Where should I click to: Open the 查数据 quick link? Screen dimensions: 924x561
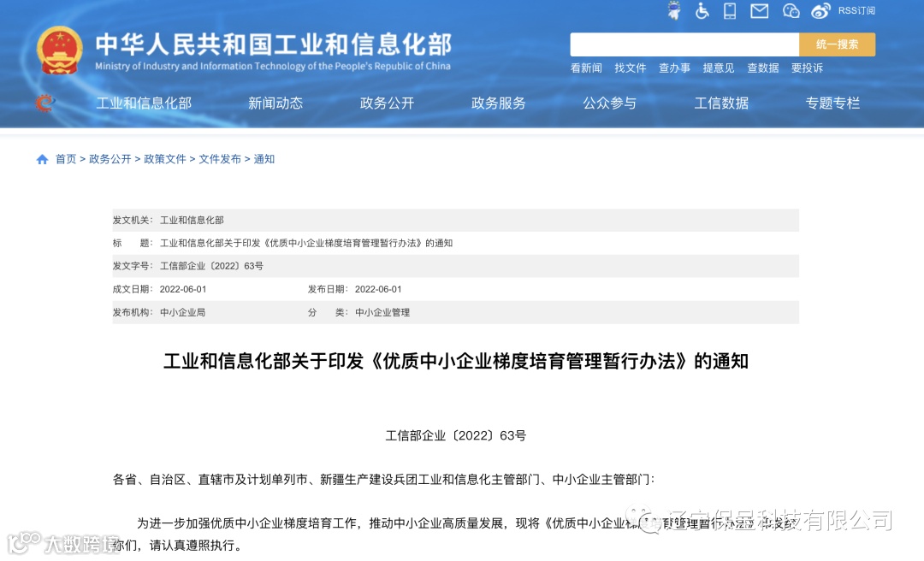point(762,68)
